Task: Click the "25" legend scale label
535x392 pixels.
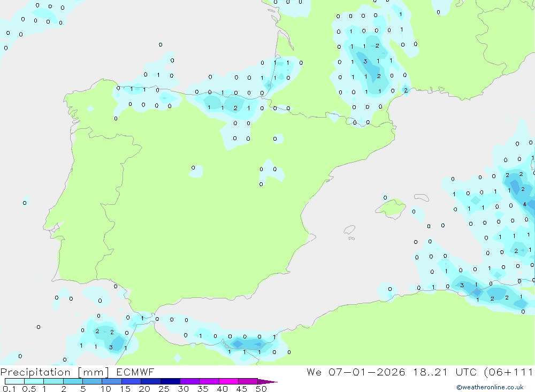Action: tap(164, 389)
